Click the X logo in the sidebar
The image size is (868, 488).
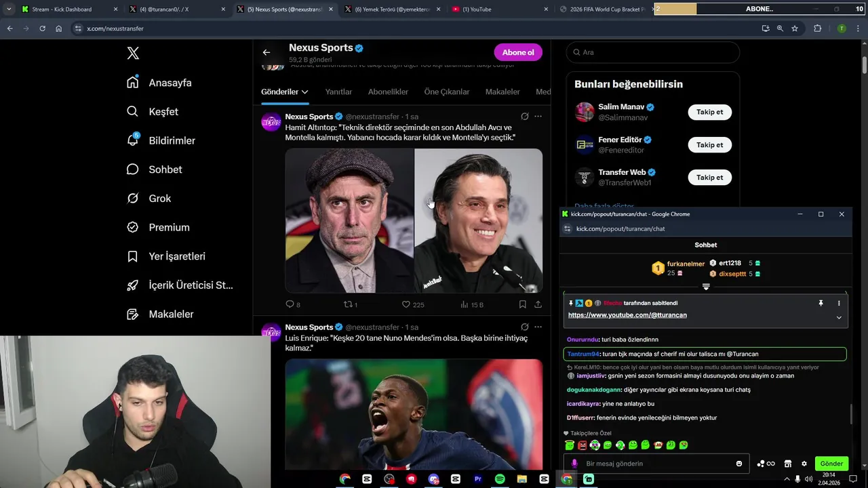(133, 54)
